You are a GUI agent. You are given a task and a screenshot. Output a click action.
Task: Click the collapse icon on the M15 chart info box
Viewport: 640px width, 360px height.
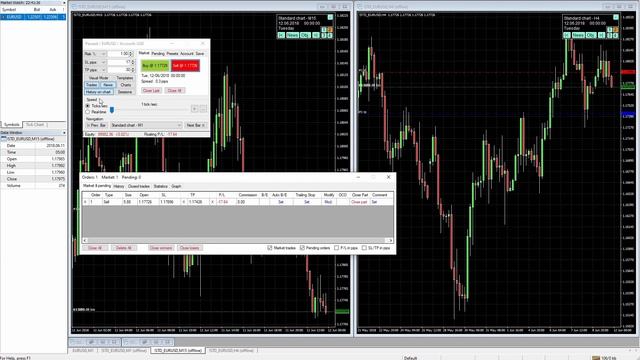click(330, 17)
